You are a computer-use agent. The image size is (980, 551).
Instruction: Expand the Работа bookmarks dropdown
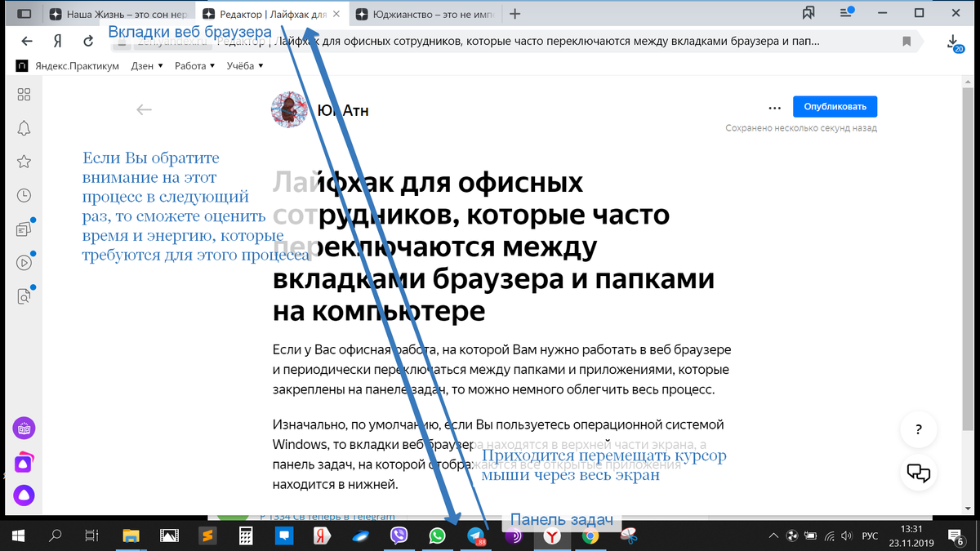point(194,65)
